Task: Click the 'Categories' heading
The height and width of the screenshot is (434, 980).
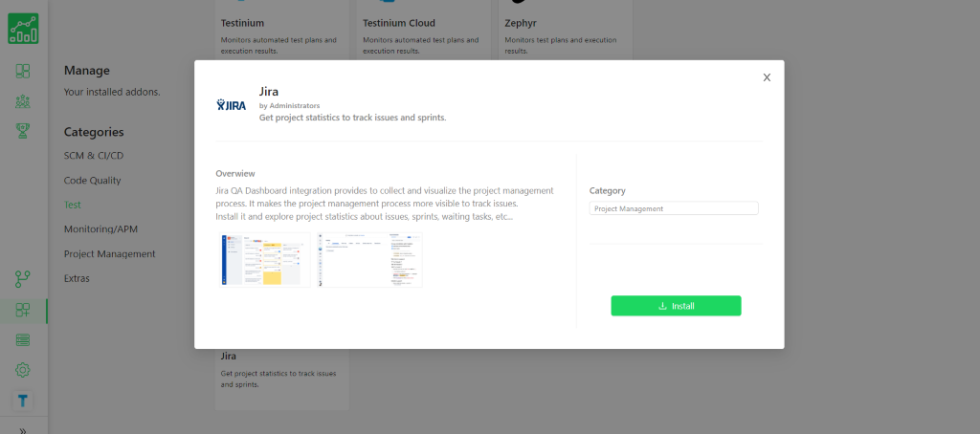Action: click(94, 132)
